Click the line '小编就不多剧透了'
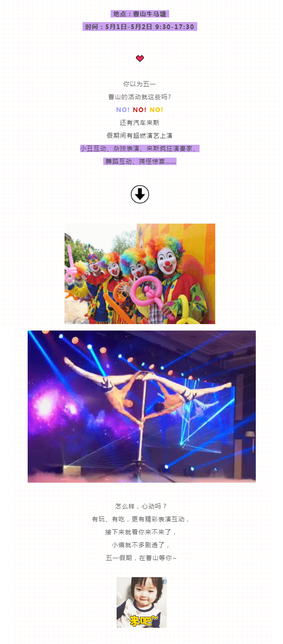Screen dimensions: 283x644 pyautogui.click(x=141, y=545)
